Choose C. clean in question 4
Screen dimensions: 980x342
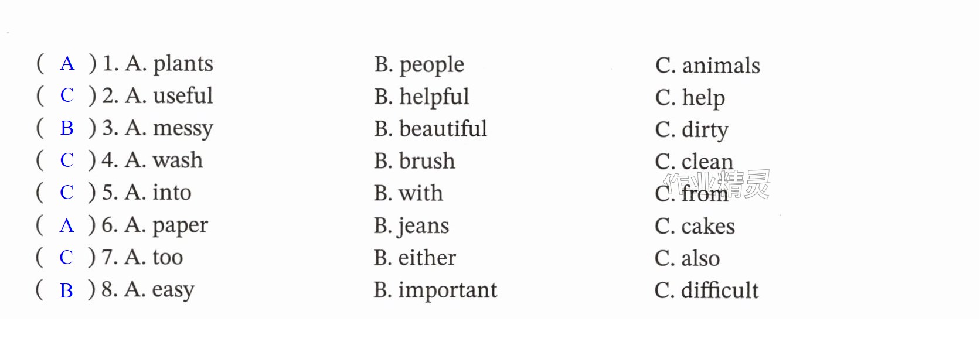[694, 162]
